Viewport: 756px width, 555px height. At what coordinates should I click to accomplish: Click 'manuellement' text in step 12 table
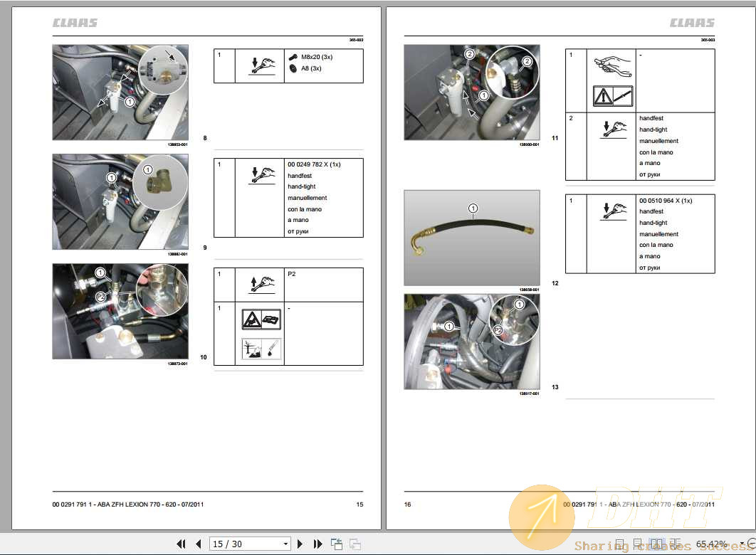[x=658, y=234]
